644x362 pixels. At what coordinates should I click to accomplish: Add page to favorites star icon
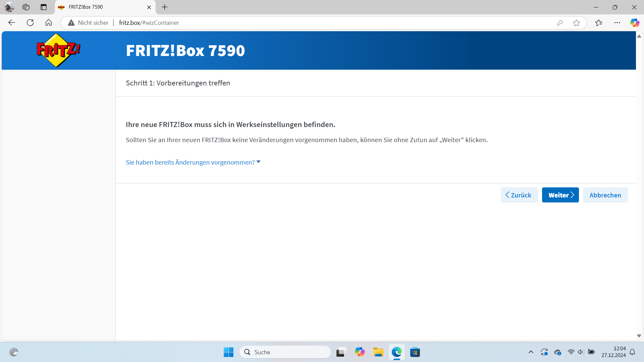(x=576, y=23)
